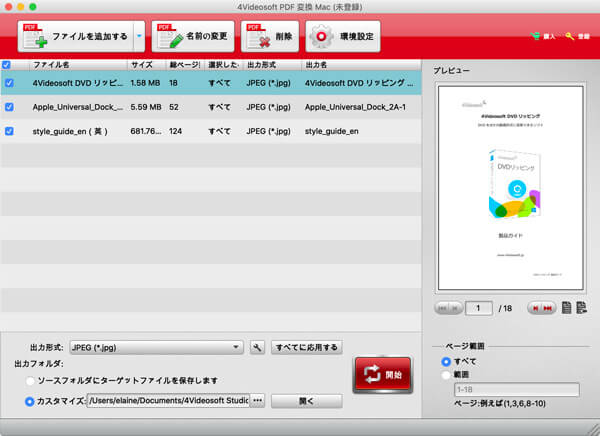Sort by サイズ column header
The image size is (600, 436).
[x=147, y=65]
